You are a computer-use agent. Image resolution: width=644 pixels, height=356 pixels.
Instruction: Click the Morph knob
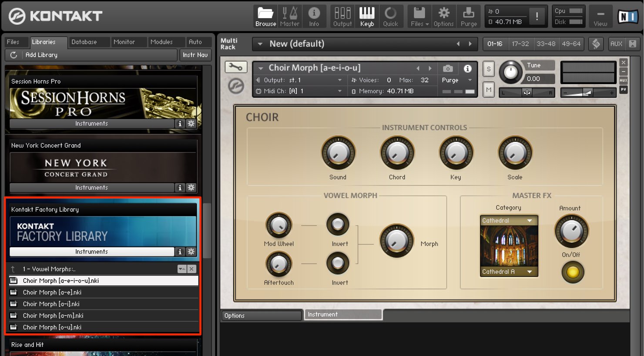click(x=396, y=241)
